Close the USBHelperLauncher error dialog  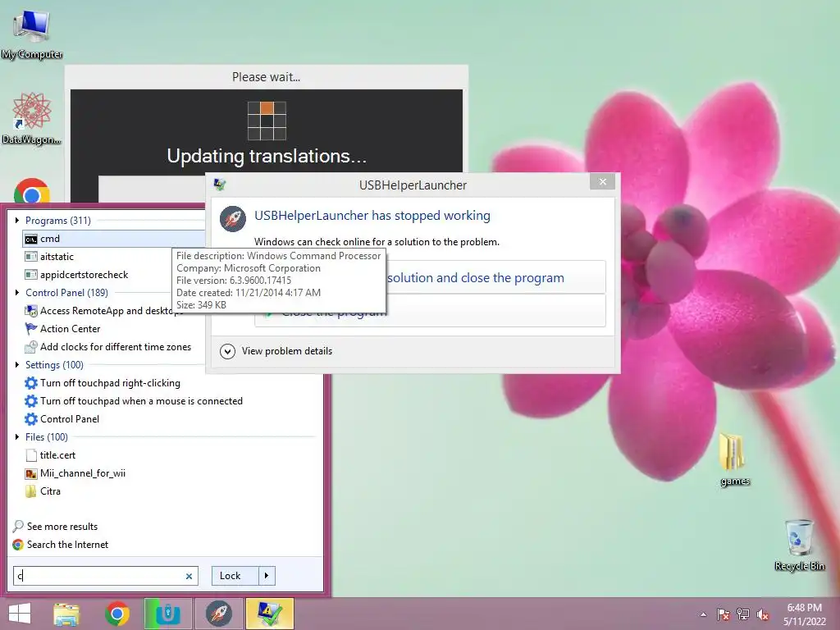click(x=603, y=181)
